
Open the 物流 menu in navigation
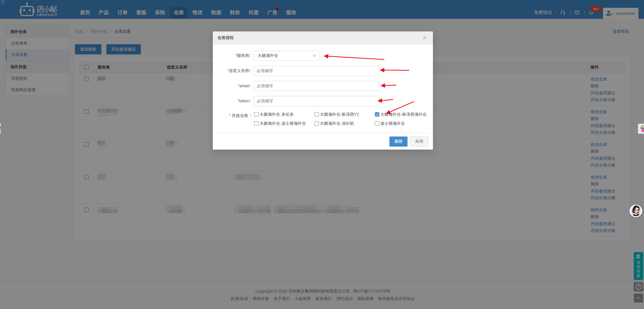(197, 13)
